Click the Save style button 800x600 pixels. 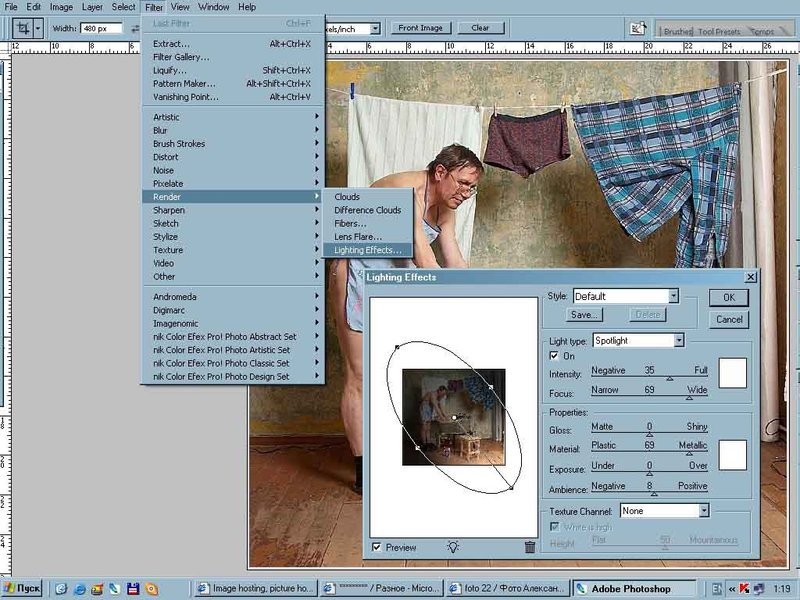pos(584,315)
